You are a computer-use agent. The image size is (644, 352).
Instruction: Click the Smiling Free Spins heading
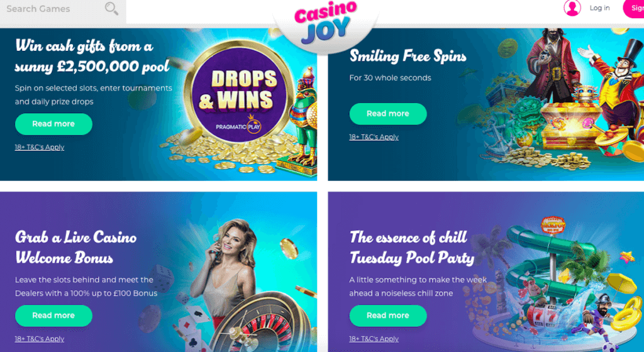click(408, 56)
